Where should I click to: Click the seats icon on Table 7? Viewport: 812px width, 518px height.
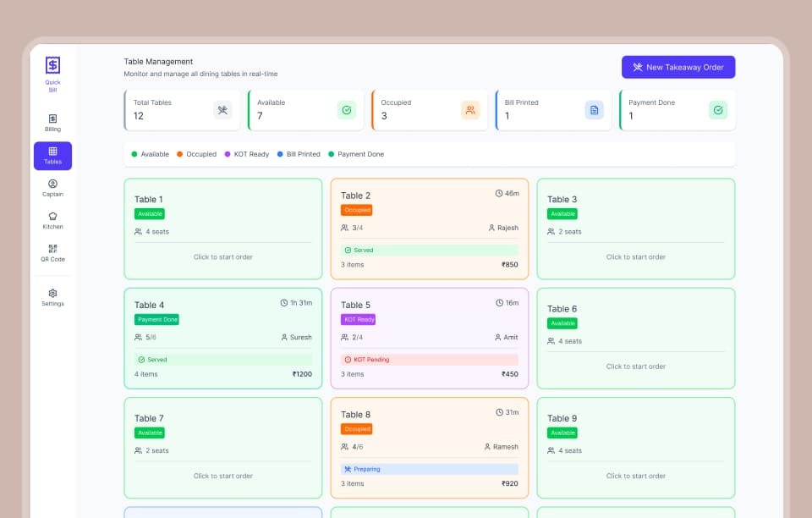138,450
